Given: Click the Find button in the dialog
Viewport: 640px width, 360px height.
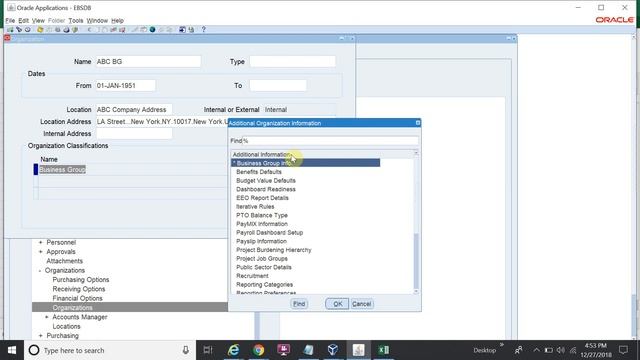Looking at the screenshot, I should [x=299, y=304].
